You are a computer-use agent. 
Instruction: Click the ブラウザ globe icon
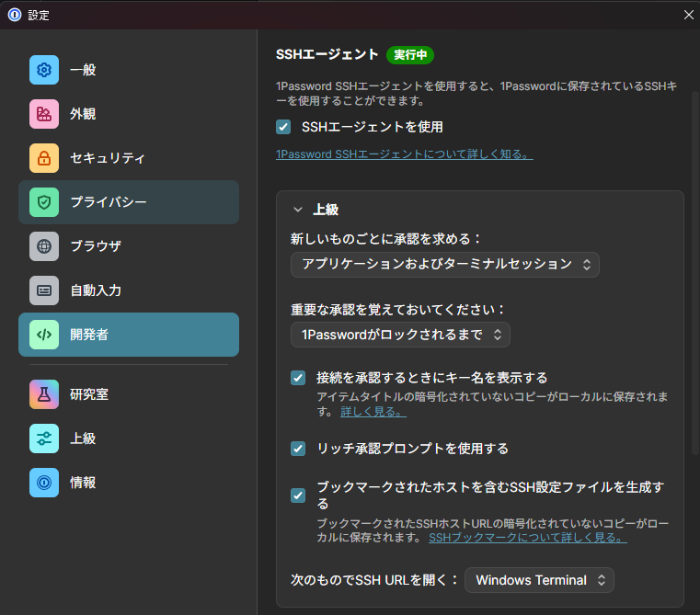pyautogui.click(x=44, y=246)
